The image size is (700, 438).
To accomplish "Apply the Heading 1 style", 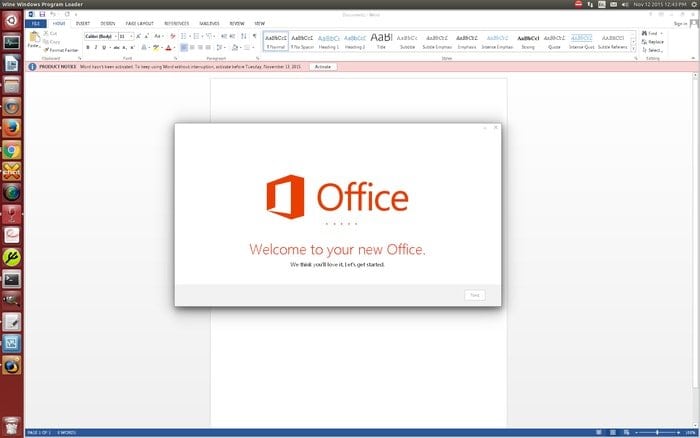I will point(329,42).
